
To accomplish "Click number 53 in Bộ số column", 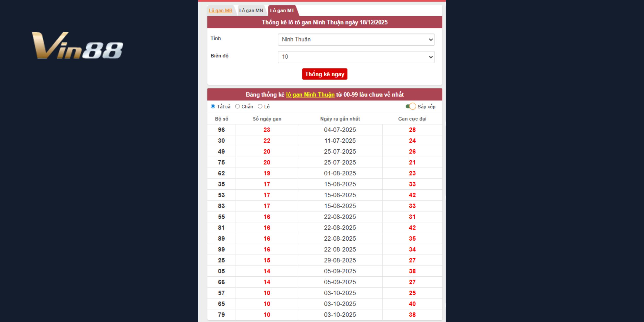I will [x=222, y=195].
